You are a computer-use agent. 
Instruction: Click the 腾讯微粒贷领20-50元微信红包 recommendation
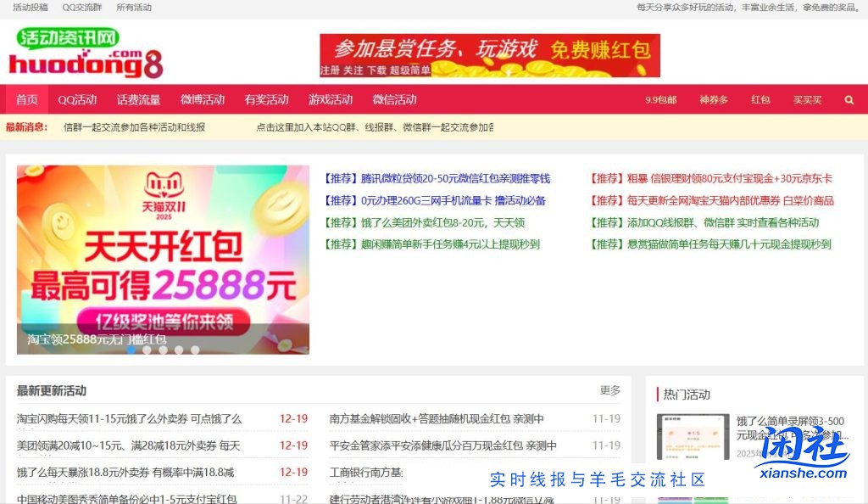click(437, 178)
